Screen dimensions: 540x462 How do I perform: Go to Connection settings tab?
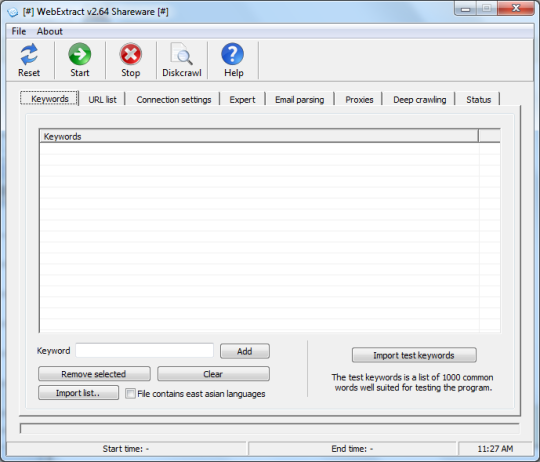174,99
